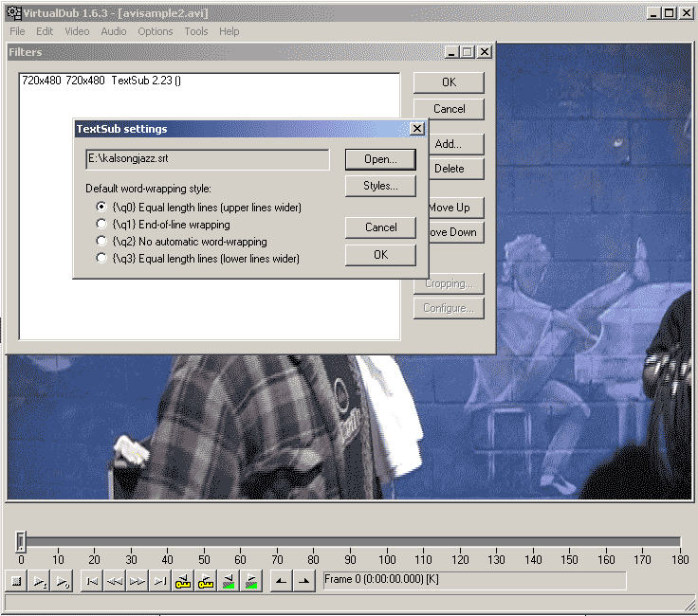Click the subtitle file path field
Viewport: 698px width, 616px height.
pyautogui.click(x=208, y=159)
